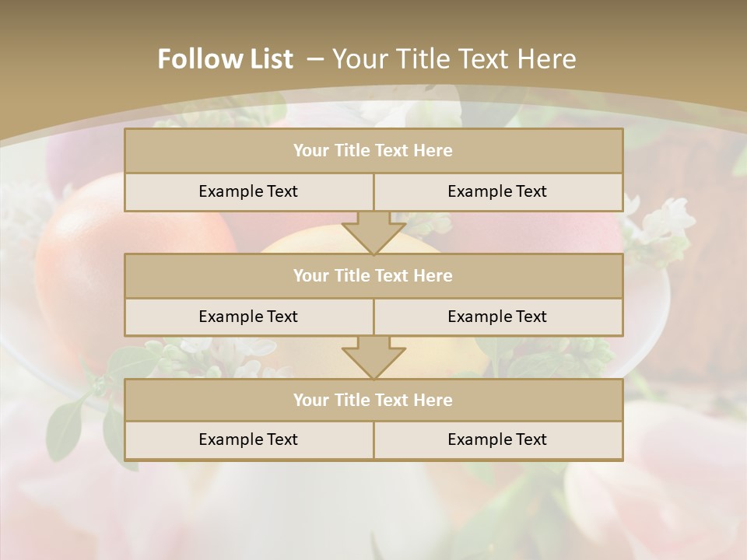Click the dash between 'Follow List' and title
This screenshot has width=747, height=560.
(315, 59)
